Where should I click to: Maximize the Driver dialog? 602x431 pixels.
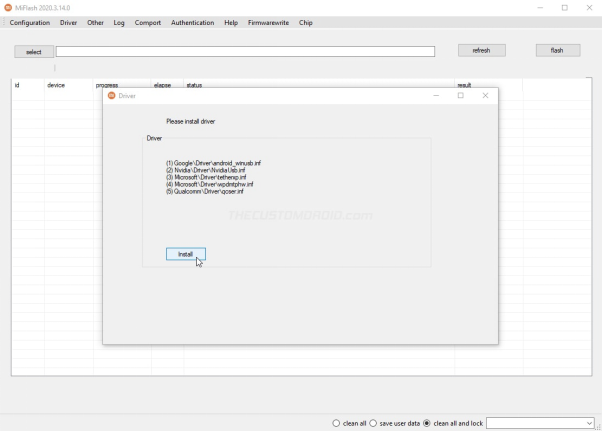click(x=461, y=96)
